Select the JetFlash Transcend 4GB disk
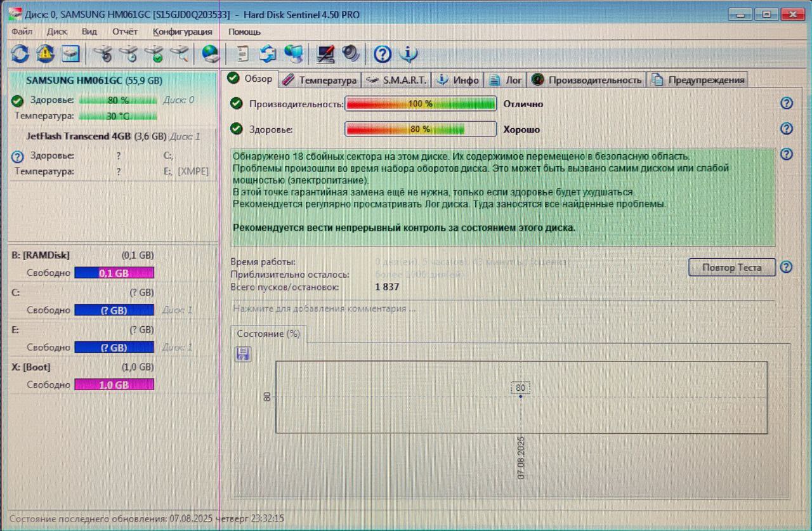This screenshot has height=531, width=812. (x=112, y=154)
